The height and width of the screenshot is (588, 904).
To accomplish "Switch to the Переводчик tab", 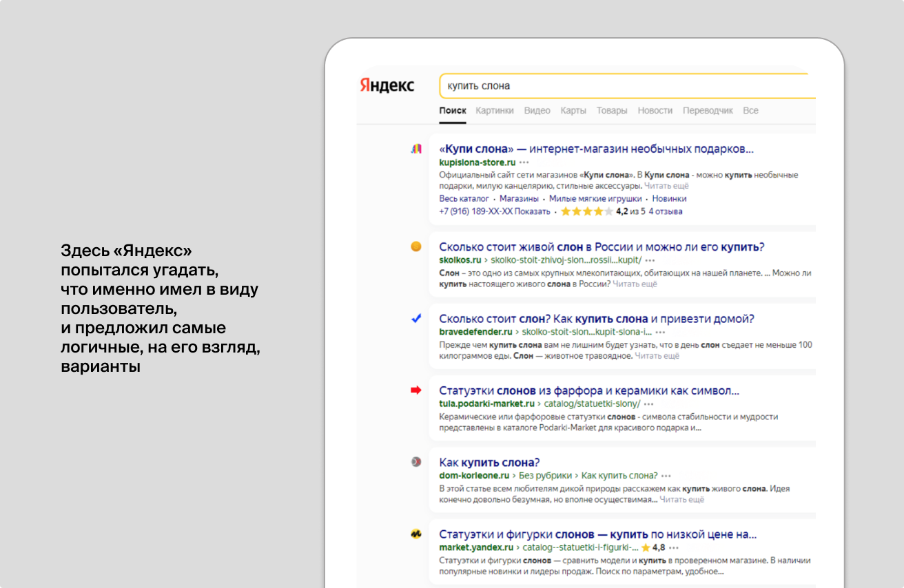I will [x=708, y=111].
